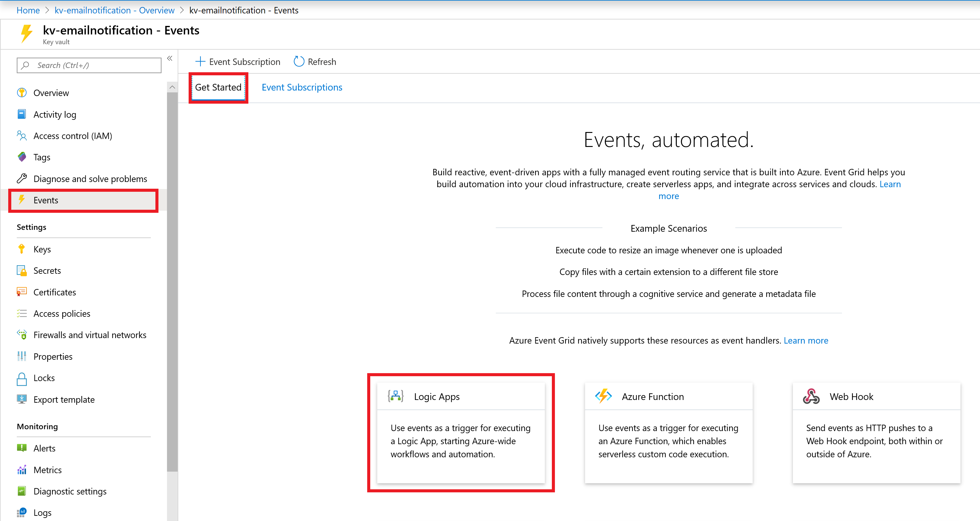Click the Keys icon under Settings
Image resolution: width=980 pixels, height=521 pixels.
click(x=22, y=249)
